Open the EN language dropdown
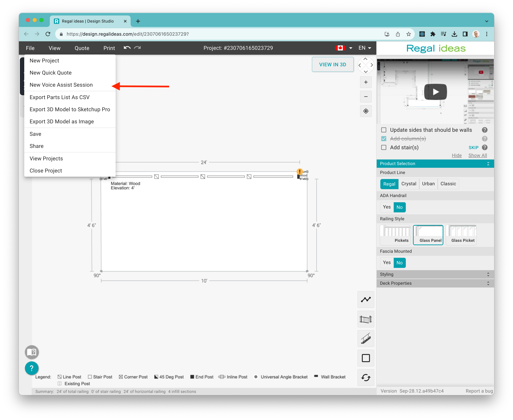 pyautogui.click(x=365, y=48)
